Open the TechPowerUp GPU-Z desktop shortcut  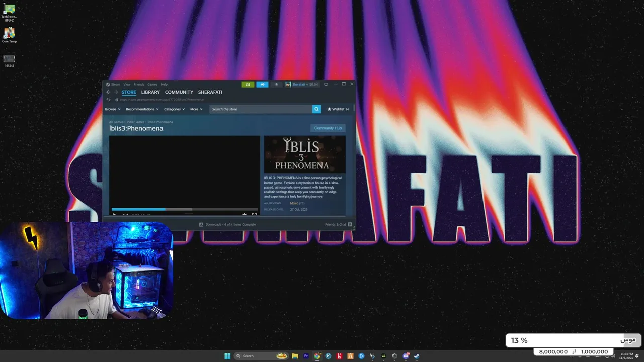(x=9, y=12)
